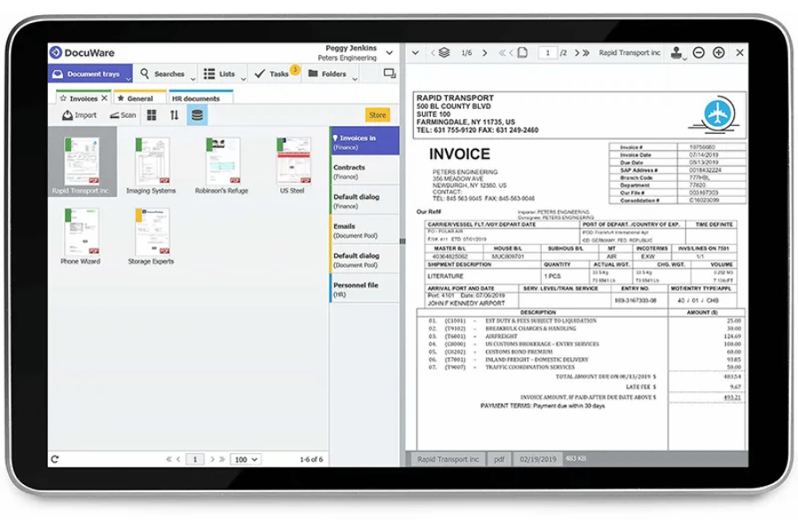Choose Personnel file (HR) entry
The image size is (798, 532).
(364, 289)
